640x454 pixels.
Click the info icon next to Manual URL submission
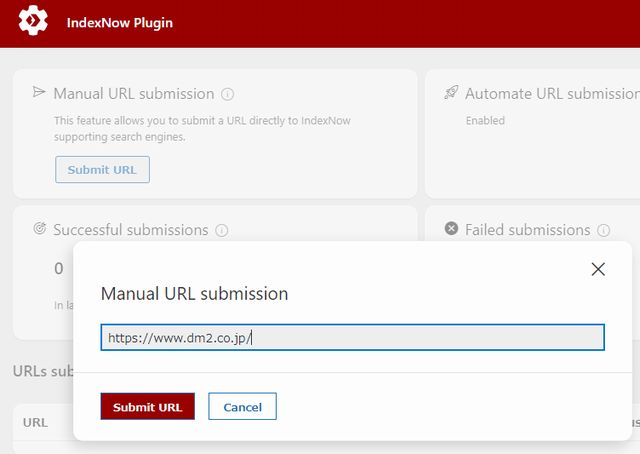(x=227, y=94)
